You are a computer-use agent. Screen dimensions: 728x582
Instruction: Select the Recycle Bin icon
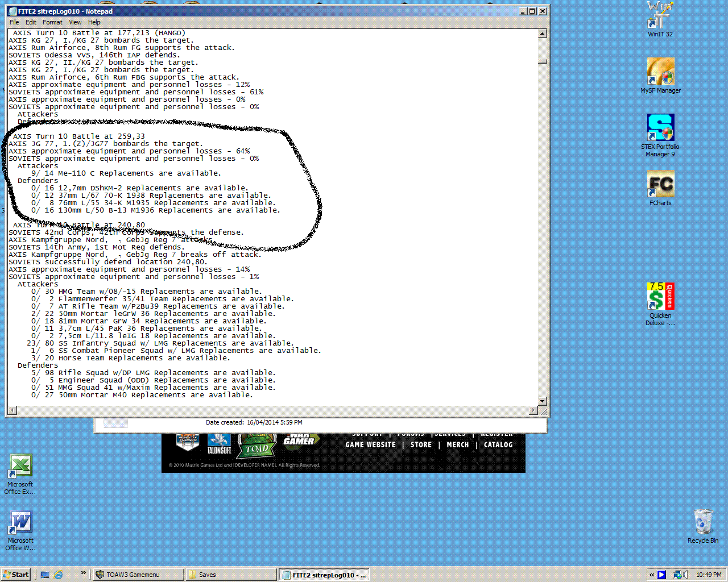pyautogui.click(x=703, y=526)
